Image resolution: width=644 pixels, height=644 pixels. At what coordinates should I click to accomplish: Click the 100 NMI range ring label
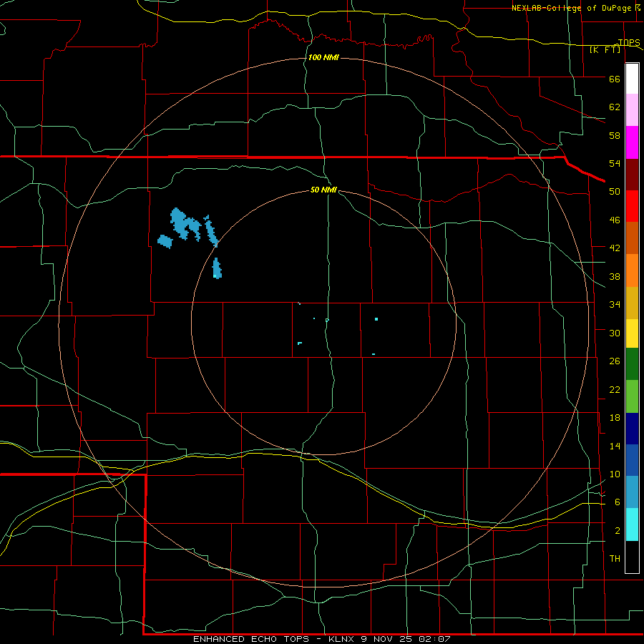[323, 57]
